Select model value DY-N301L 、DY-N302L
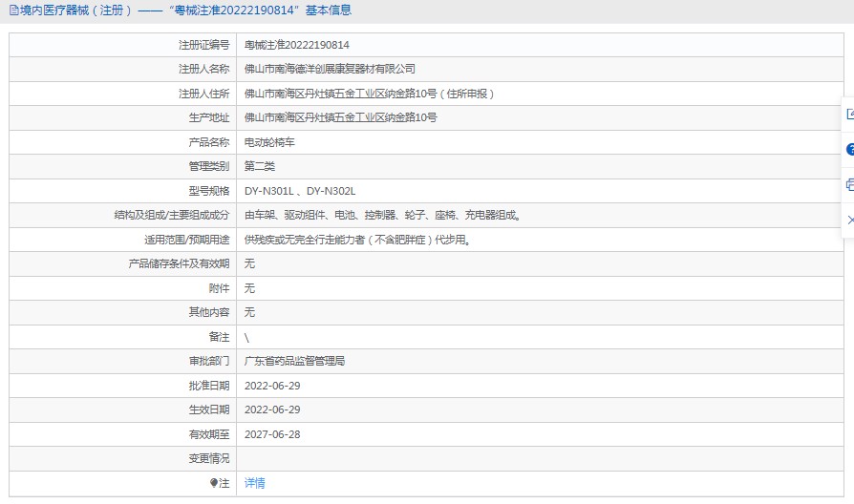 [300, 191]
